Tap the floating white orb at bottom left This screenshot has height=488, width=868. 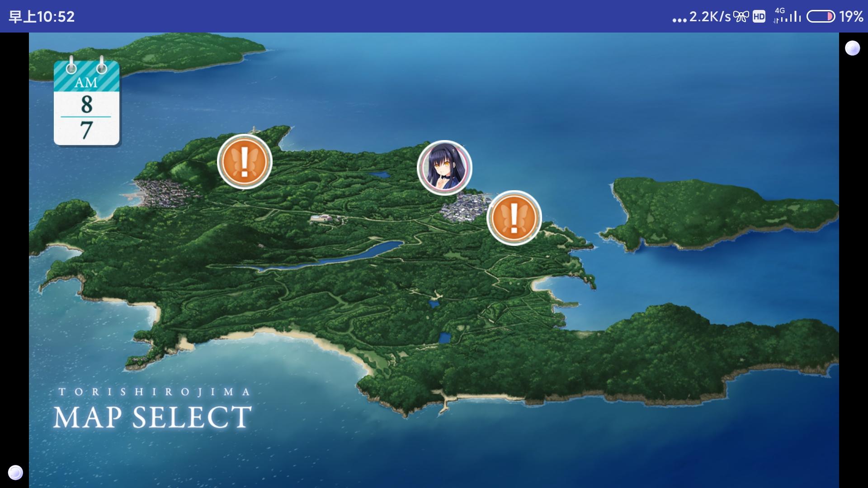pyautogui.click(x=16, y=472)
